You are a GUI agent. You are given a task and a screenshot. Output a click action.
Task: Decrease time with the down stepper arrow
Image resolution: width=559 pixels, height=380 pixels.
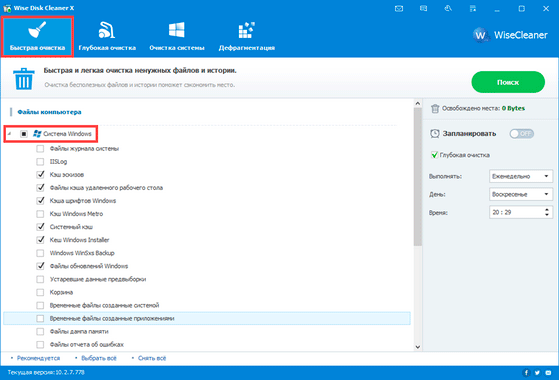(x=547, y=215)
